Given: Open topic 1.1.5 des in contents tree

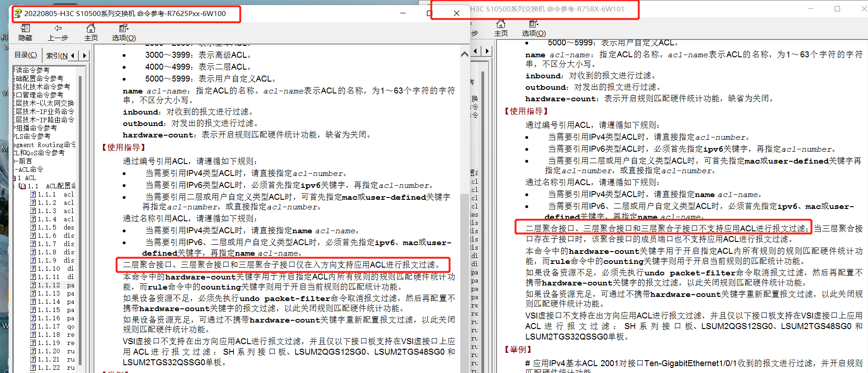Looking at the screenshot, I should click(52, 227).
